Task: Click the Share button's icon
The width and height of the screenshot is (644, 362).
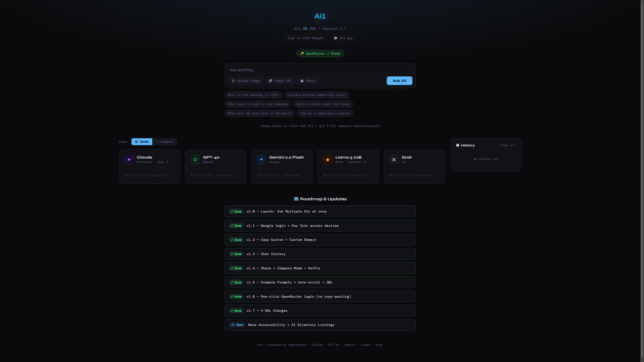Action: click(302, 81)
